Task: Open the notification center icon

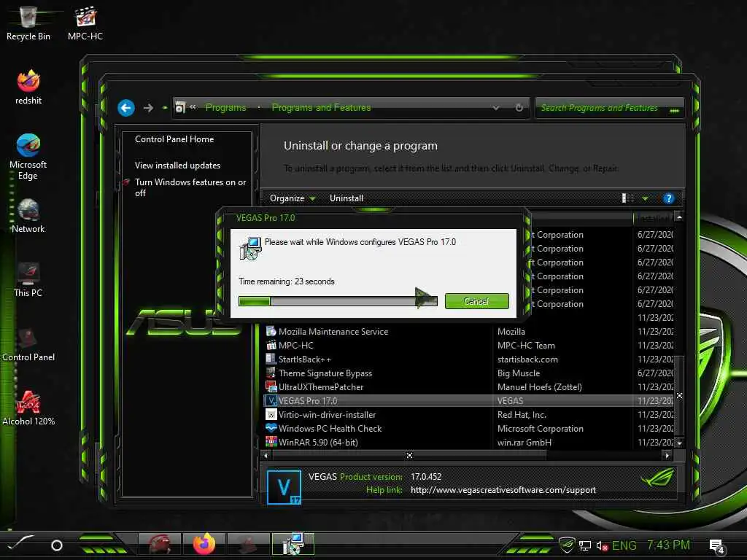Action: [x=716, y=546]
